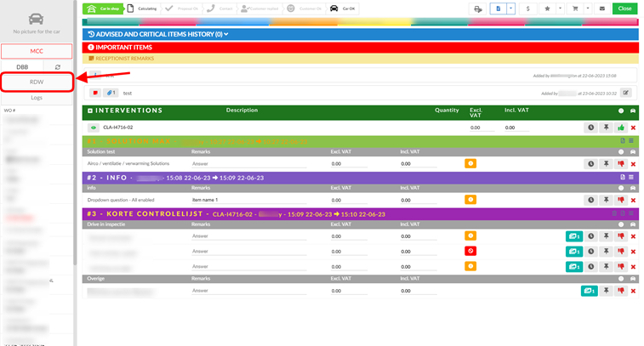Click the star favorites icon
Screen dimensions: 644x346
(x=547, y=9)
